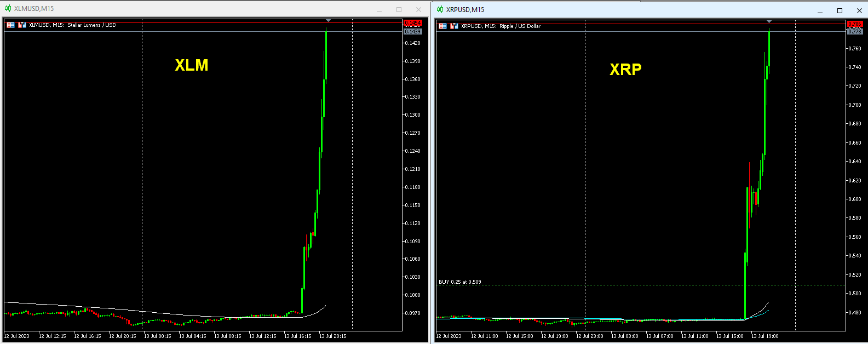Click the red 0.1454 ask price label
This screenshot has width=868, height=344.
click(412, 23)
